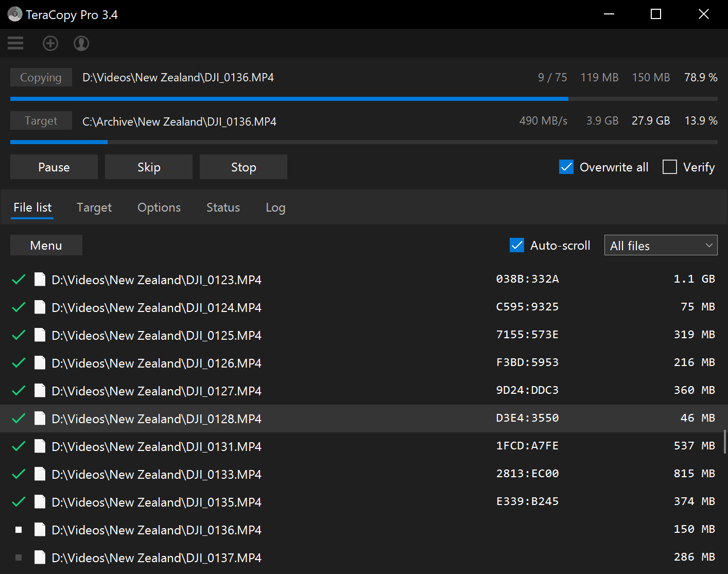Select the DJI_0131.MP4 row in the list

(156, 446)
